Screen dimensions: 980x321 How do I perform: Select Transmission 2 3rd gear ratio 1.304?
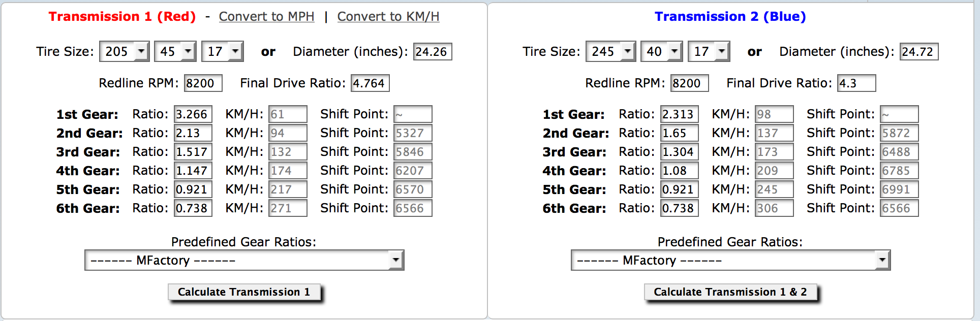pos(680,152)
